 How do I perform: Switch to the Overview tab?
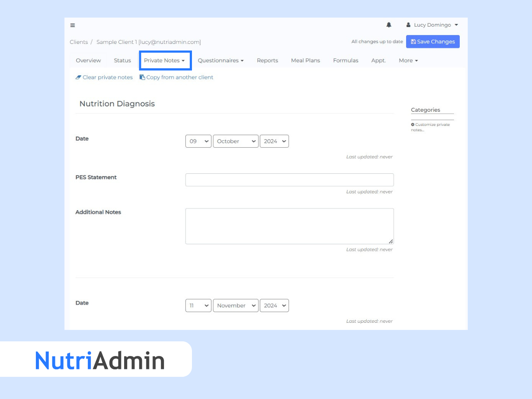[88, 60]
